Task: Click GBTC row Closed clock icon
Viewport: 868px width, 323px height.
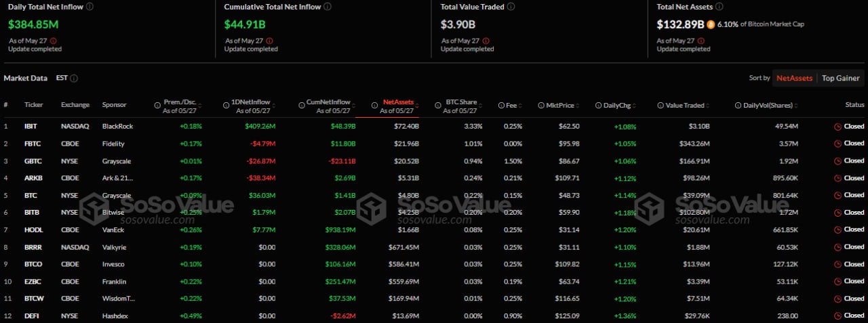Action: click(837, 160)
